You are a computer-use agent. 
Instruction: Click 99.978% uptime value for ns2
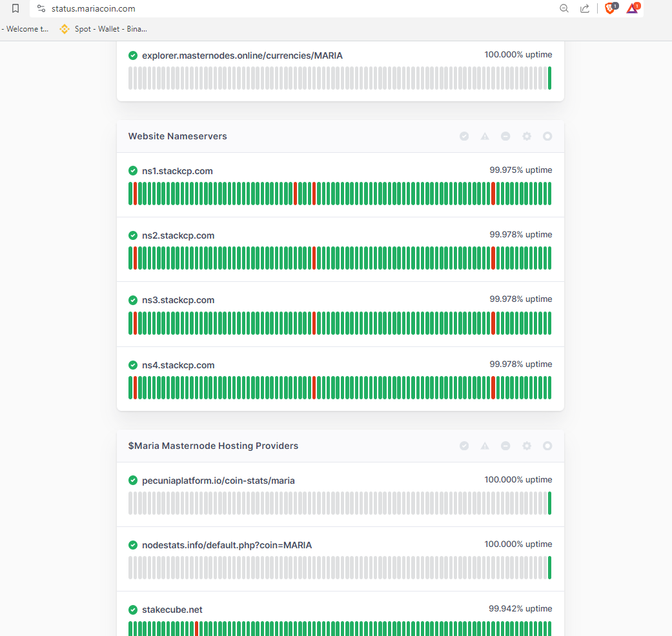(x=521, y=235)
